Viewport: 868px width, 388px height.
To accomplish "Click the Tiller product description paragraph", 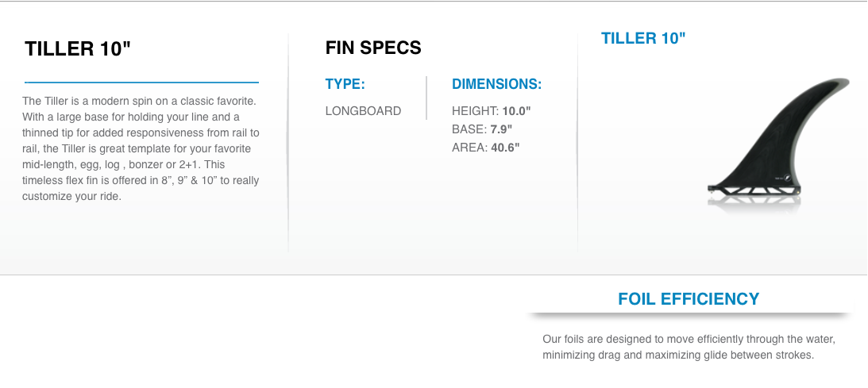I will tap(141, 148).
